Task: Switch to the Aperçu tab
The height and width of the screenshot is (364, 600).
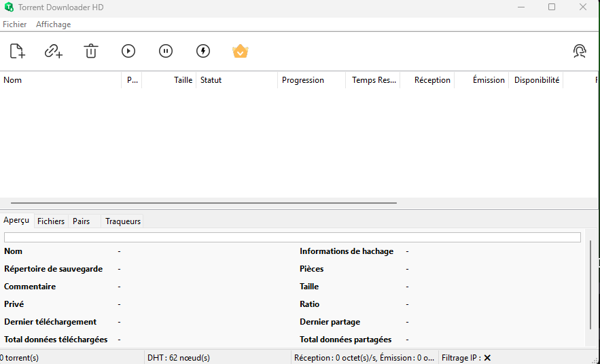Action: [16, 220]
